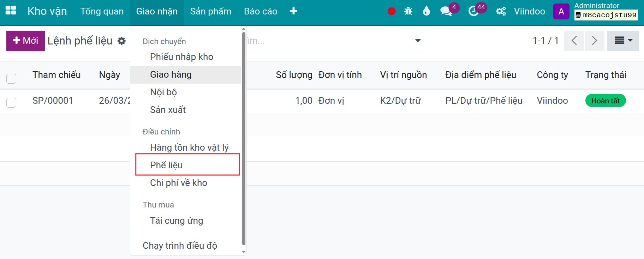Open the conversations messages icon

(x=446, y=11)
